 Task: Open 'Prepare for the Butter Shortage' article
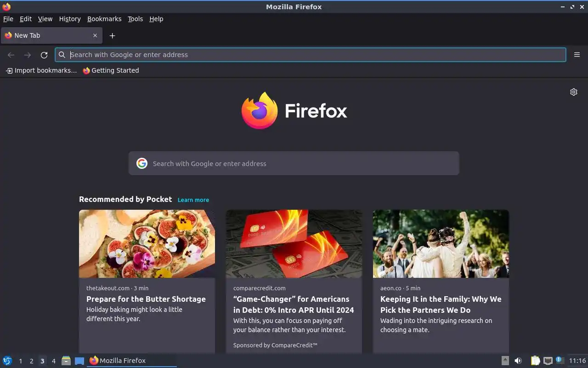146,299
